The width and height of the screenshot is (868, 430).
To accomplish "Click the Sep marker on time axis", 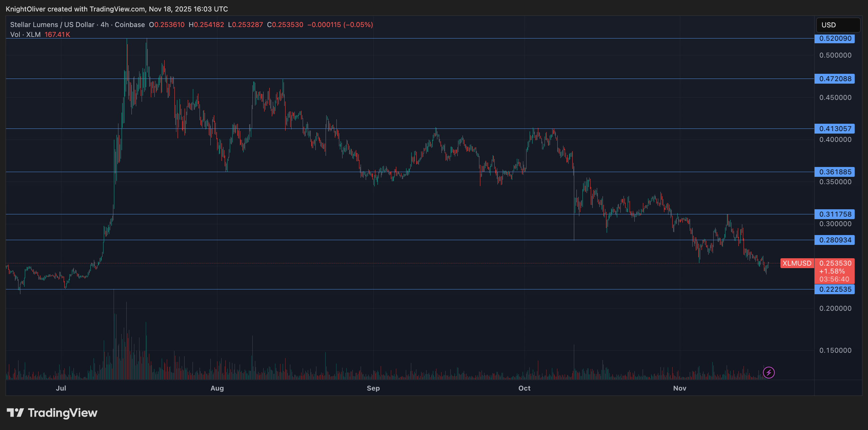I will [x=373, y=388].
